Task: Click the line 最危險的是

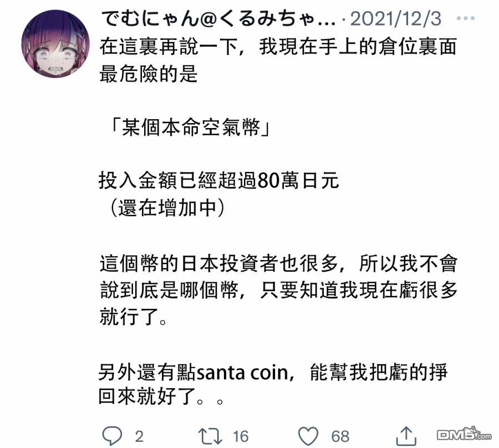Action: 148,74
